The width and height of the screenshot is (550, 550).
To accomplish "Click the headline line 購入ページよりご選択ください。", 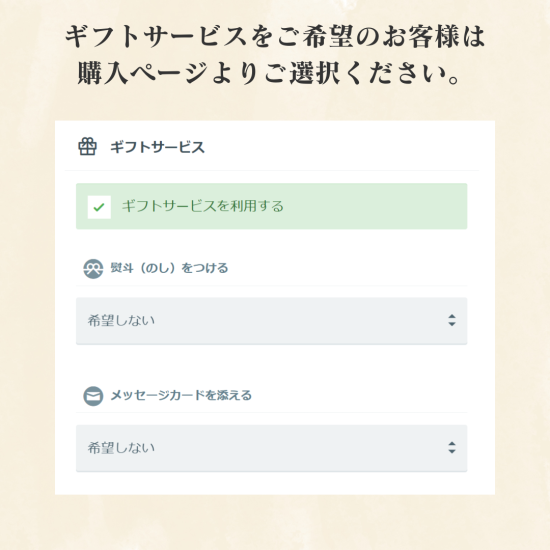I will click(x=269, y=73).
